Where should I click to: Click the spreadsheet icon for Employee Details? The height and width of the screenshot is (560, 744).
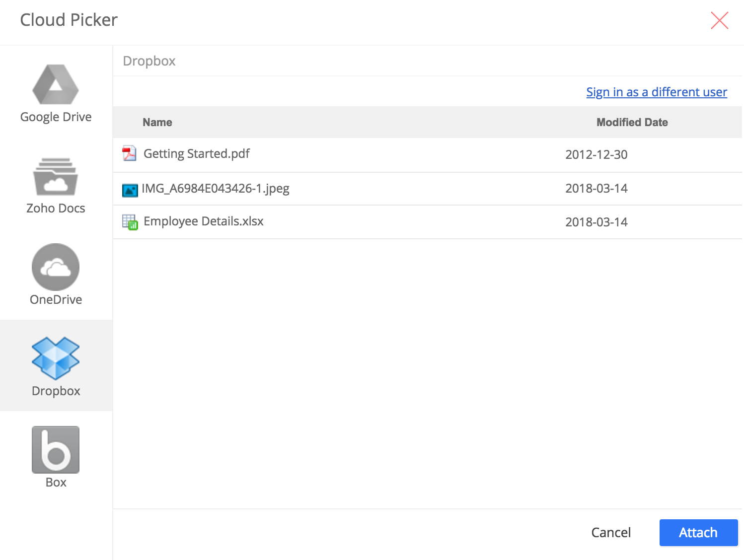(x=130, y=222)
